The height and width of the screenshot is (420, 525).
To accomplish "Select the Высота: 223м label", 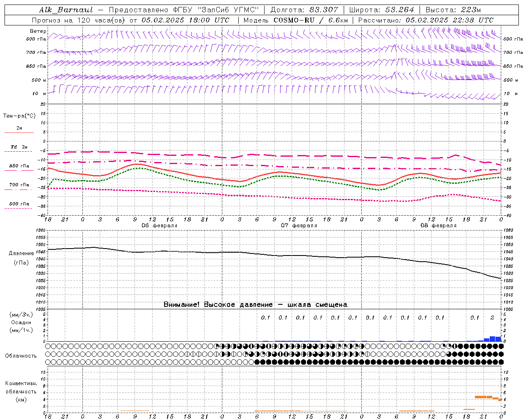I will tap(453, 10).
